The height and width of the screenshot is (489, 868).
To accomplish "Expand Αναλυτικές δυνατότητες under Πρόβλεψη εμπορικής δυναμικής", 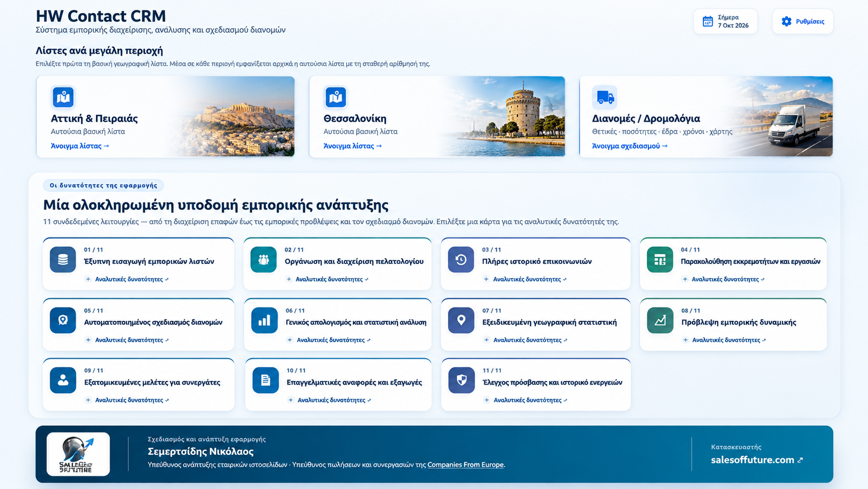I will click(x=724, y=340).
